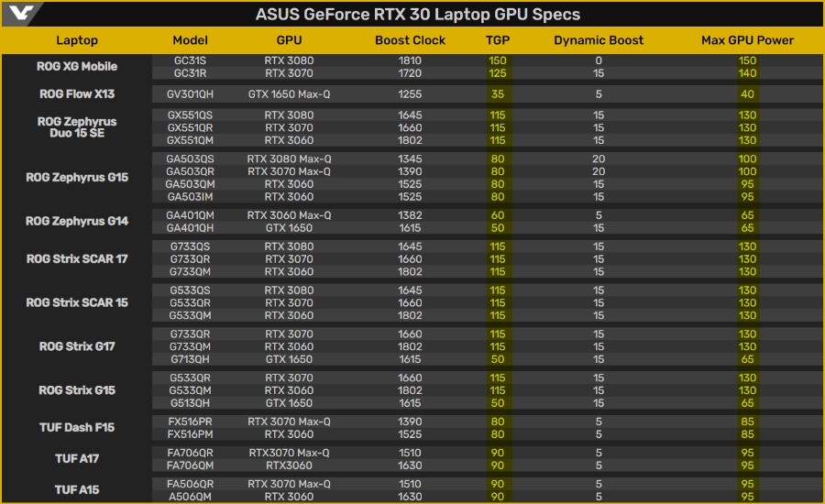The height and width of the screenshot is (504, 825).
Task: Select the 1810 boost clock value
Action: pyautogui.click(x=410, y=60)
